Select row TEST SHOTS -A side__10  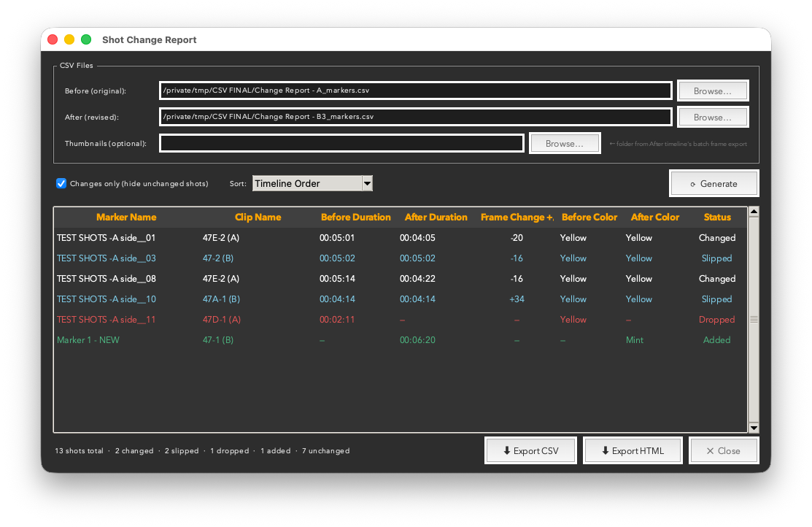tap(401, 299)
